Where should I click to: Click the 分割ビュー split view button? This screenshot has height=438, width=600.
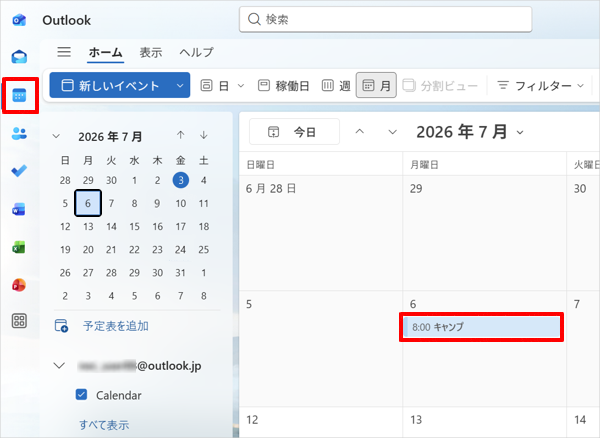pos(440,86)
